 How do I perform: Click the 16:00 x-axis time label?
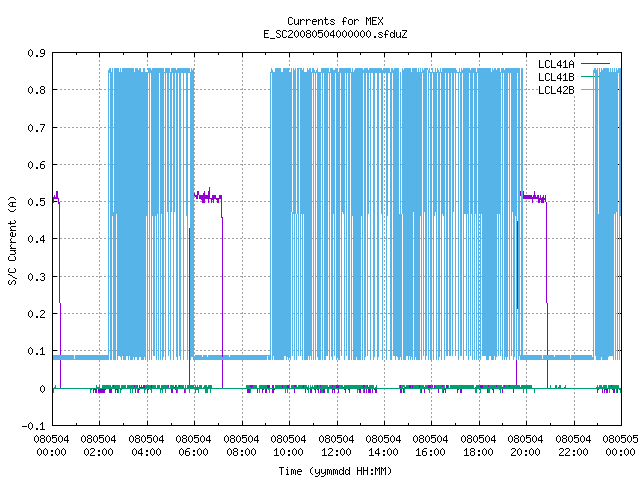coord(430,452)
